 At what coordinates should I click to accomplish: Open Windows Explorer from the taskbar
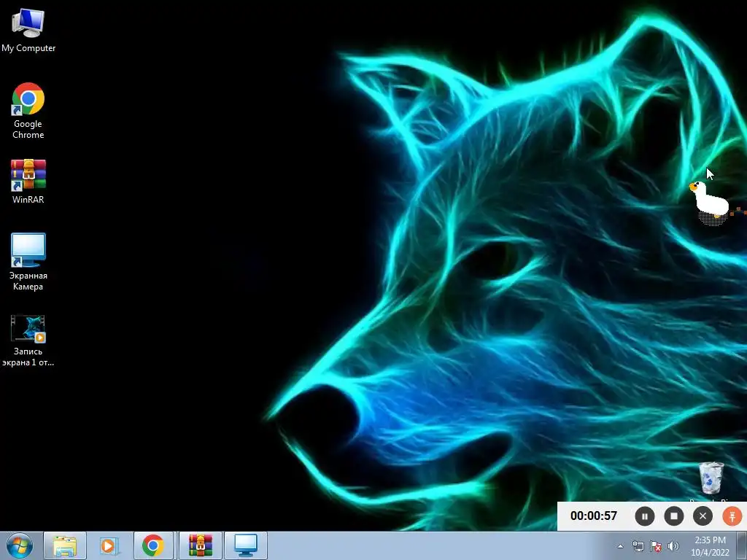pyautogui.click(x=65, y=545)
